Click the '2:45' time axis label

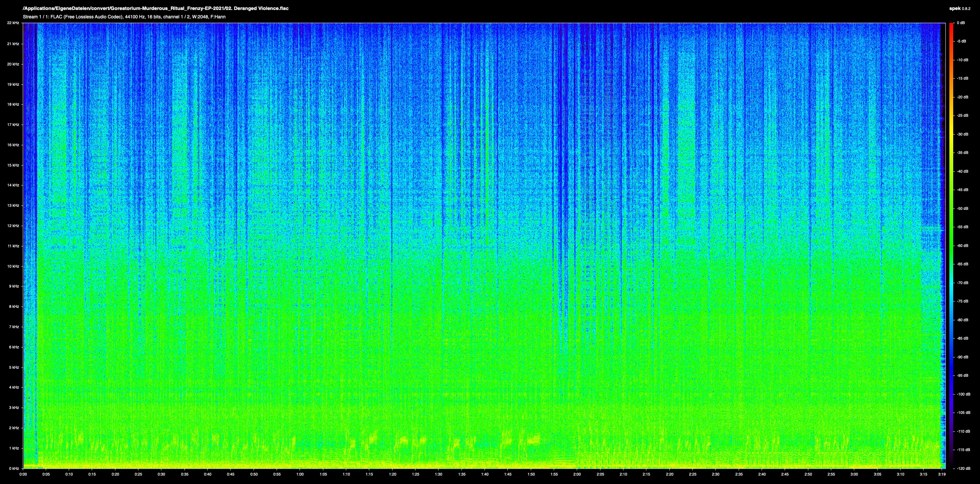(x=785, y=474)
